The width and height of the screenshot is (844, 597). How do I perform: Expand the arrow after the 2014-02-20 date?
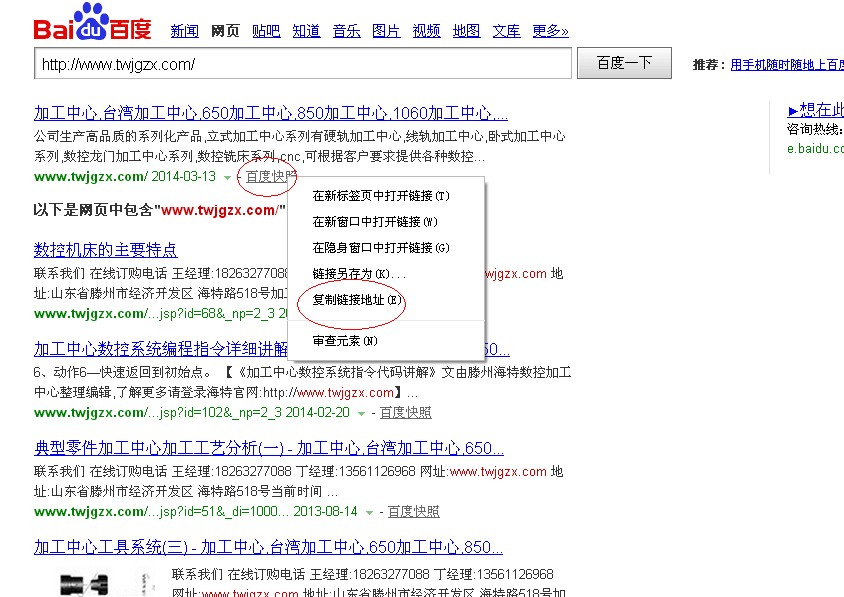[x=361, y=413]
